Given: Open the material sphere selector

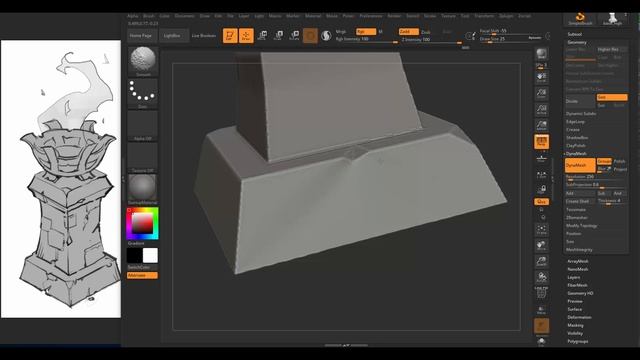Looking at the screenshot, I should click(143, 189).
